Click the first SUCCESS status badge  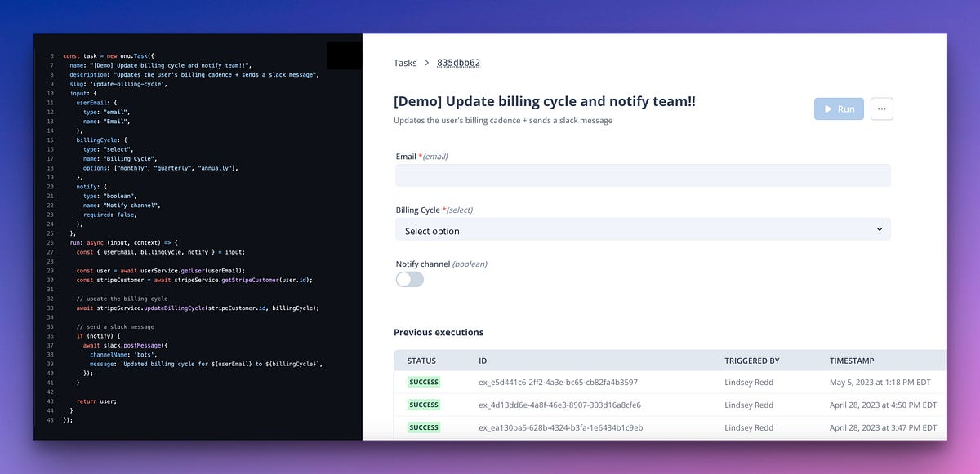pyautogui.click(x=424, y=382)
